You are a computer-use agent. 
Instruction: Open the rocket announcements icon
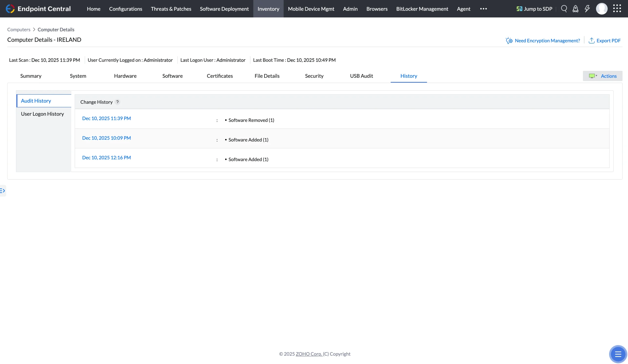click(576, 9)
